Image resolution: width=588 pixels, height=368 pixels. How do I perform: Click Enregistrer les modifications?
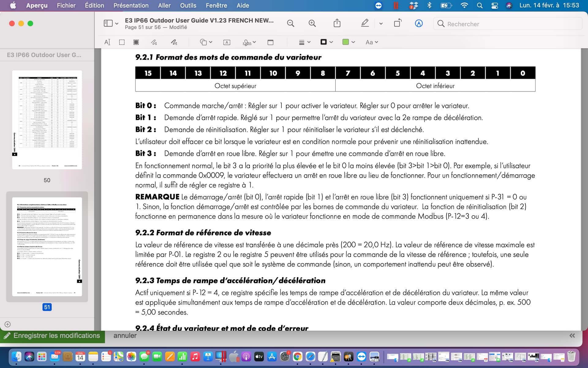point(52,335)
